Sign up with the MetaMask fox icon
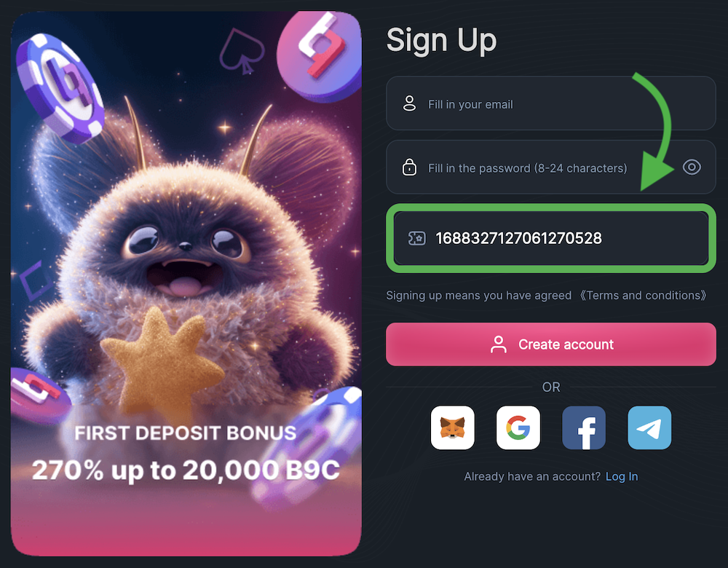728x568 pixels. point(453,427)
